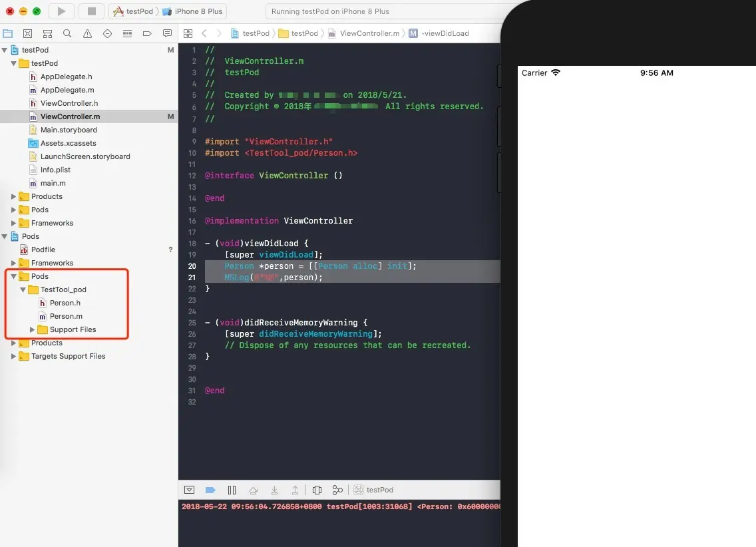This screenshot has width=756, height=547.
Task: Click testPod folder in jump bar
Action: pyautogui.click(x=299, y=33)
